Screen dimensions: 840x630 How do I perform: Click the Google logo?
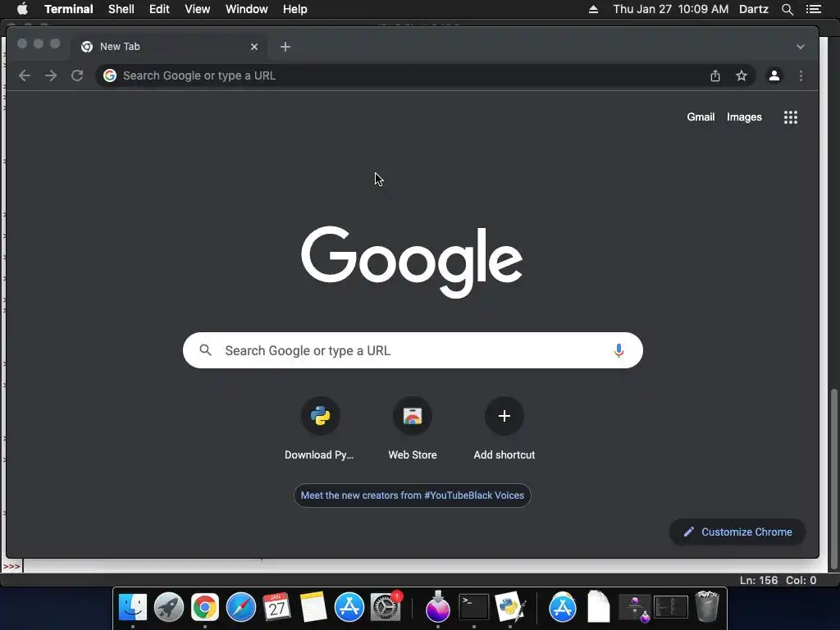click(x=412, y=262)
